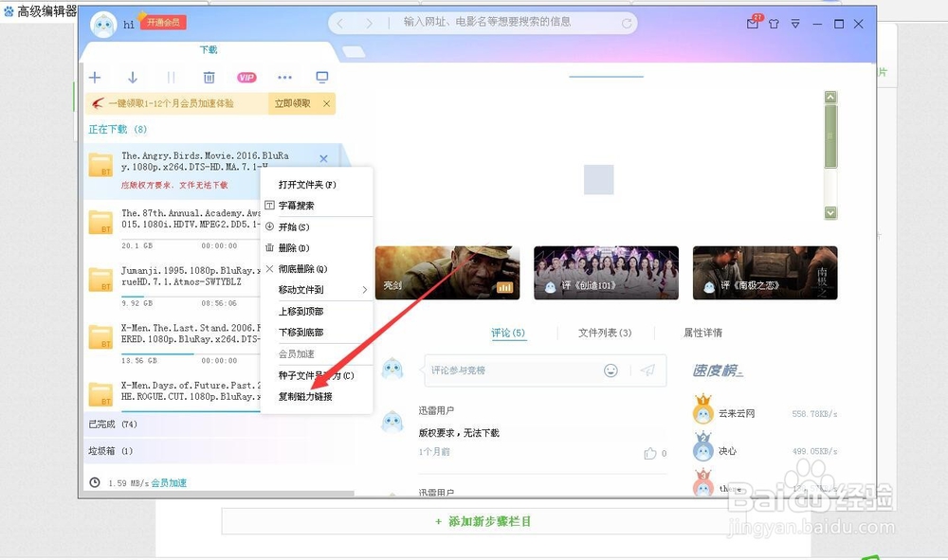Click the red 开通会员 button
948x560 pixels.
pyautogui.click(x=163, y=23)
